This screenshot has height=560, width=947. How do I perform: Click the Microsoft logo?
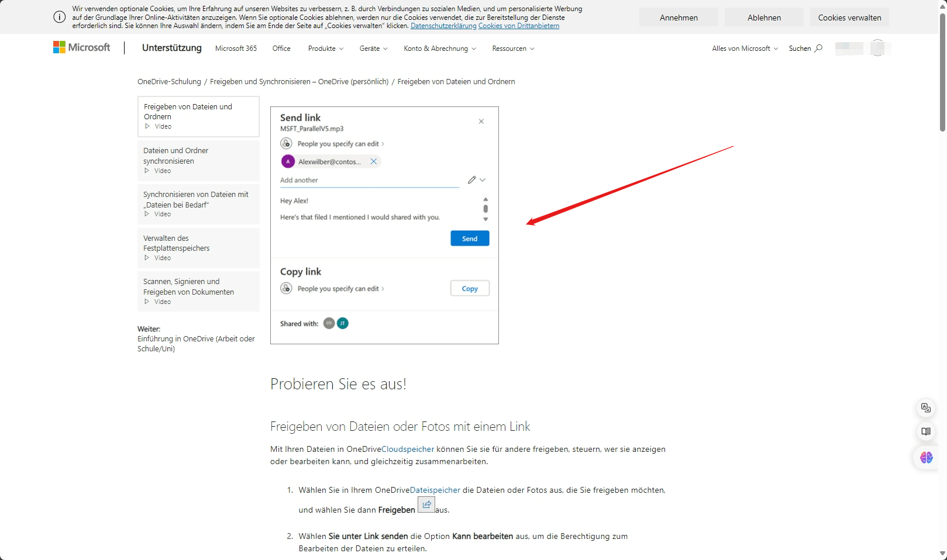coord(81,47)
